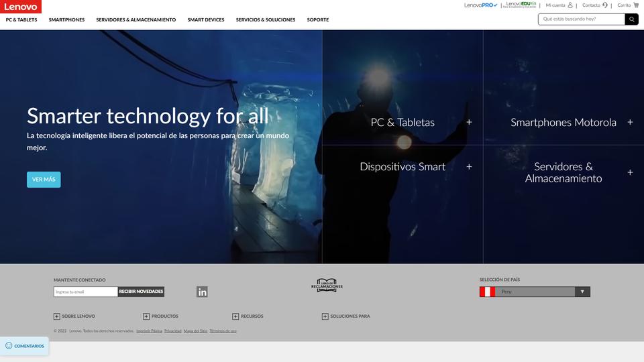644x362 pixels.
Task: Open the Carrito shopping cart
Action: click(x=628, y=5)
